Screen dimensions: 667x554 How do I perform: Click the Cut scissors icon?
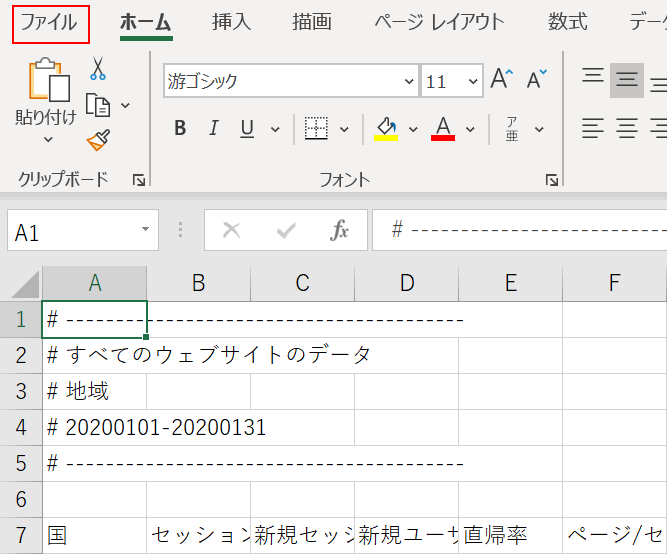coord(98,69)
